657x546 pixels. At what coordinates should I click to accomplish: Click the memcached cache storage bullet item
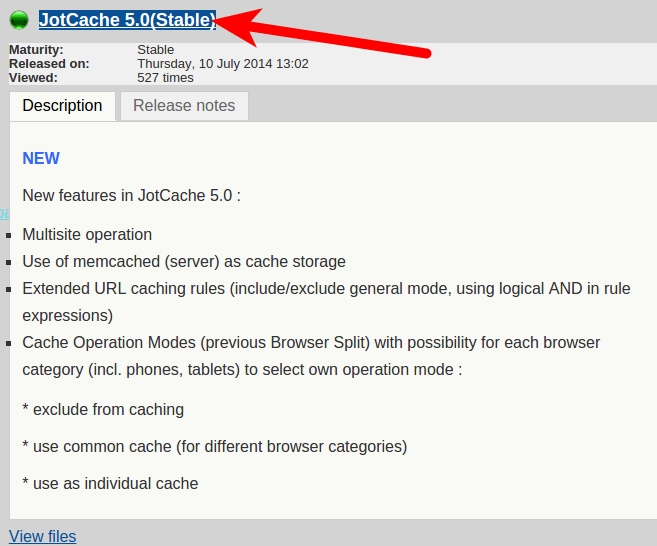coord(184,262)
